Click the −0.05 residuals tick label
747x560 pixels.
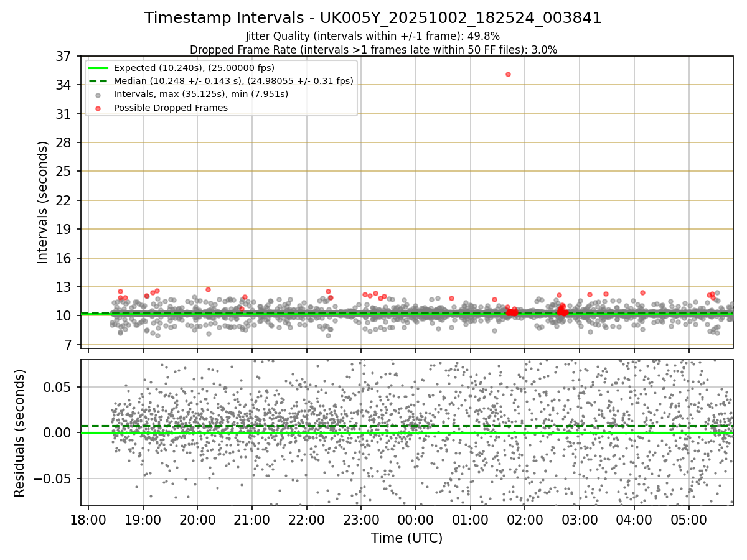point(53,478)
